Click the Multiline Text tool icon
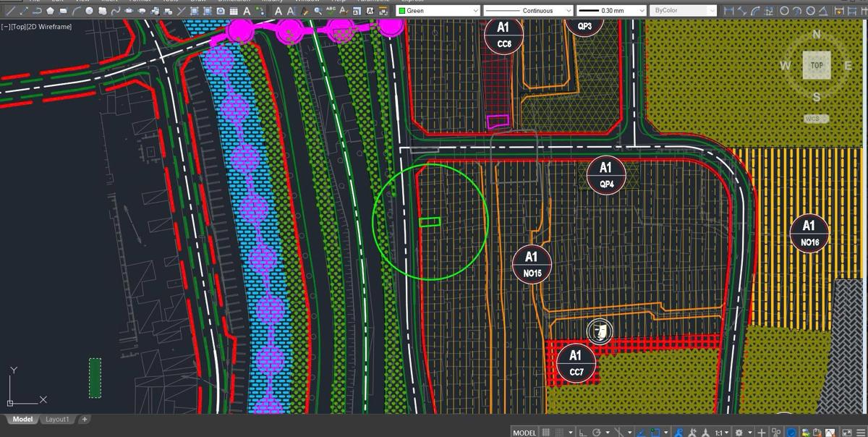The image size is (868, 437). 247,11
